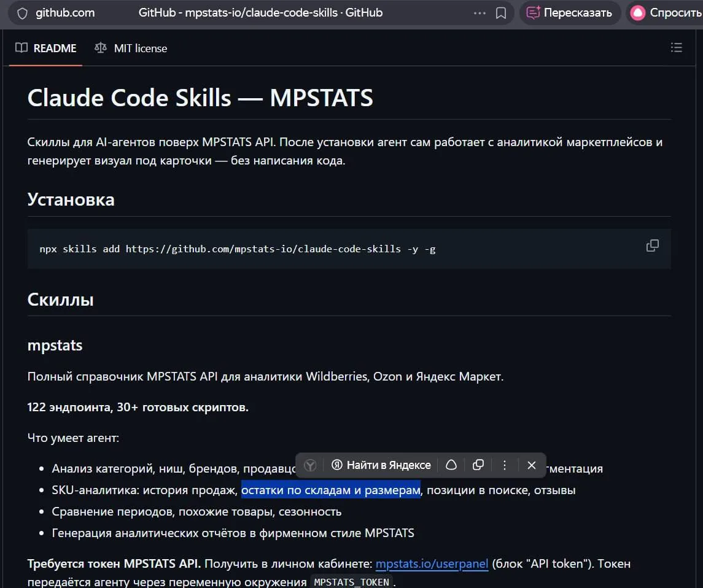
Task: Open the three-dots page menu in address bar
Action: [x=480, y=13]
